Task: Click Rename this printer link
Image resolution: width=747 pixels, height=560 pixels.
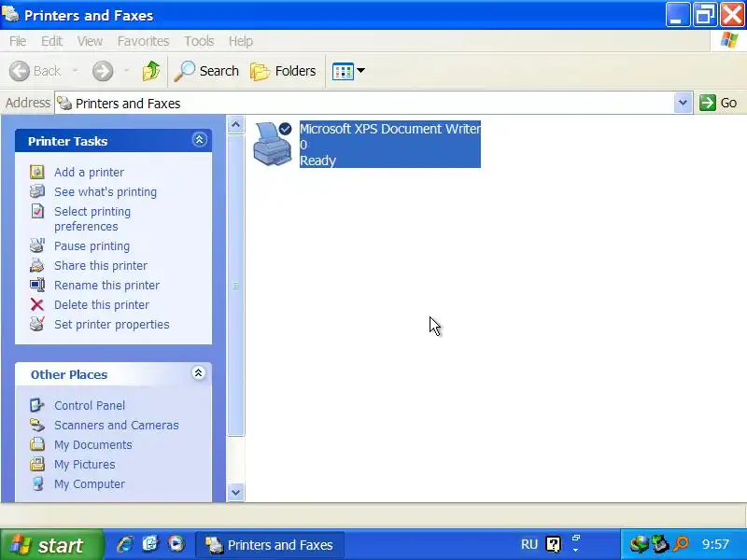Action: coord(106,285)
